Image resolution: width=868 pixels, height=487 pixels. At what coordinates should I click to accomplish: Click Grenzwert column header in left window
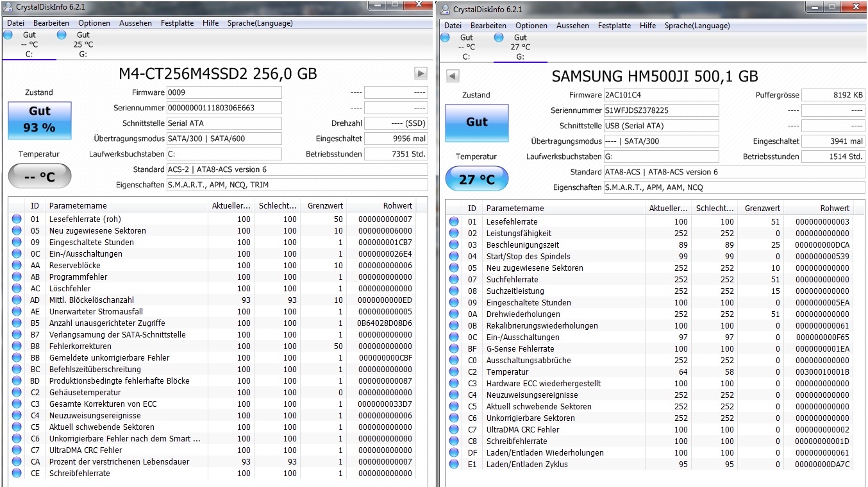click(x=324, y=206)
